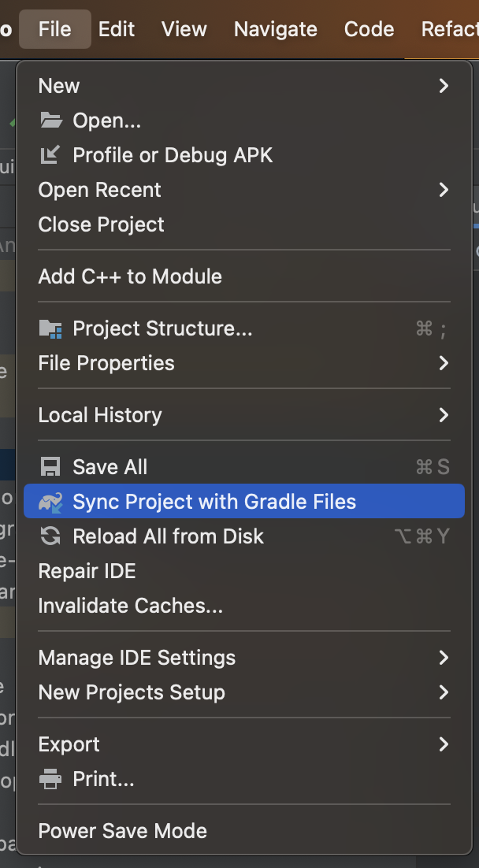Click the Project Structure folder icon
The width and height of the screenshot is (479, 868).
tap(50, 328)
